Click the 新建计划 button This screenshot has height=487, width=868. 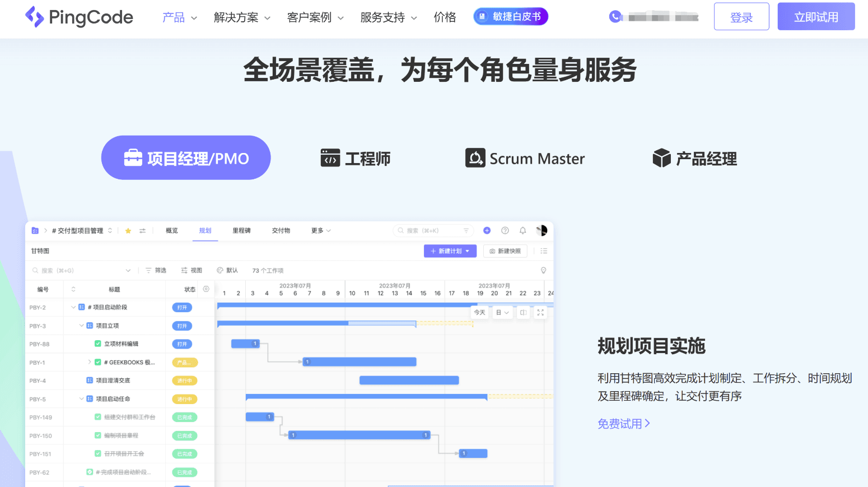tap(450, 251)
